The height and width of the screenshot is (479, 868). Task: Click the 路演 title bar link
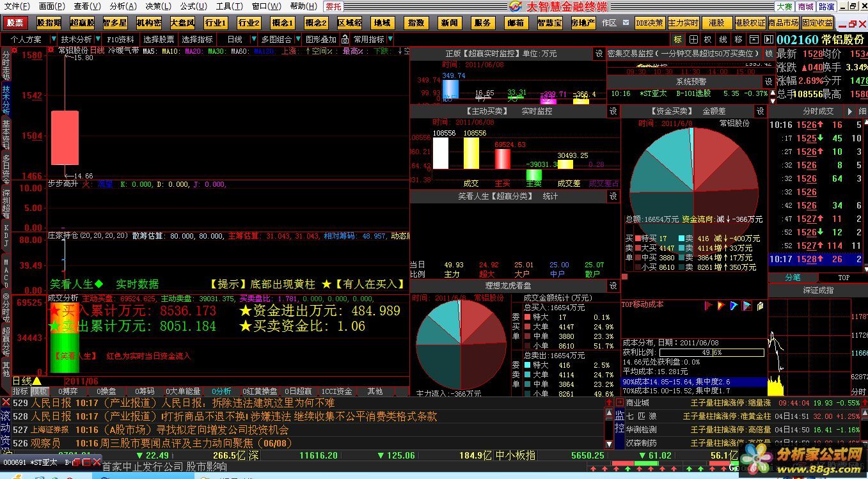point(826,6)
